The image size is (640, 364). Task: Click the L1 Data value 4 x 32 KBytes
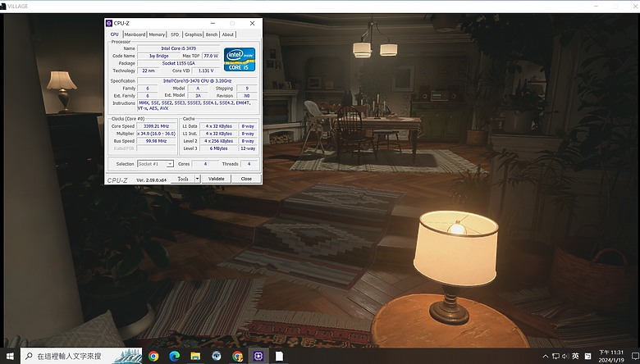[219, 126]
